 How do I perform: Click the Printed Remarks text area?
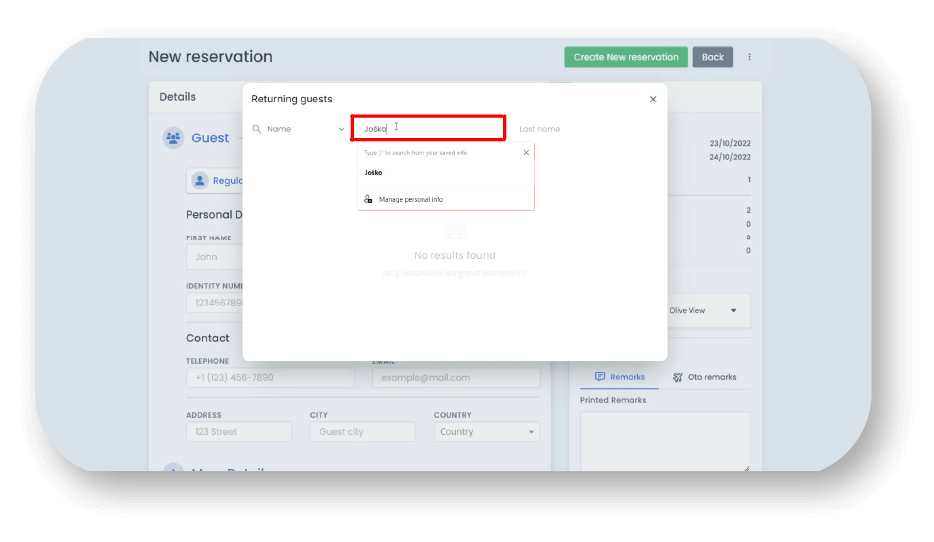coord(665,441)
